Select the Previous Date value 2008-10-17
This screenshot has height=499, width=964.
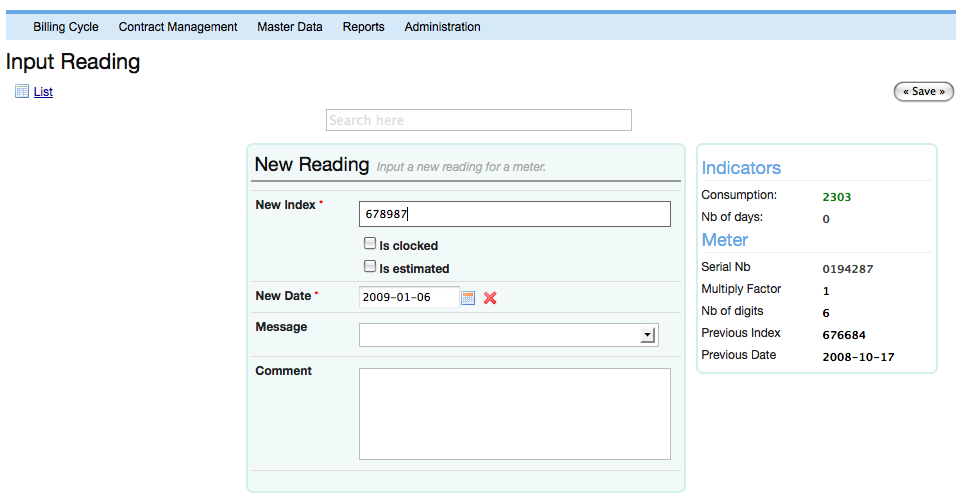pos(858,357)
